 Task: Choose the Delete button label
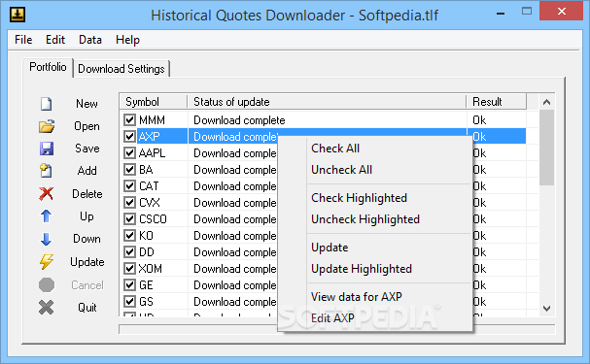tap(87, 194)
